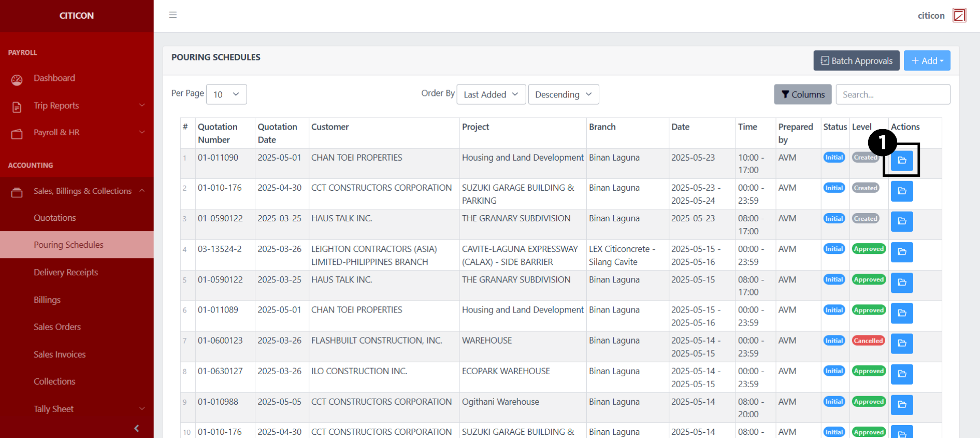Open folder action for ECOPARK WAREHOUSE row
The width and height of the screenshot is (980, 438).
[x=901, y=374]
